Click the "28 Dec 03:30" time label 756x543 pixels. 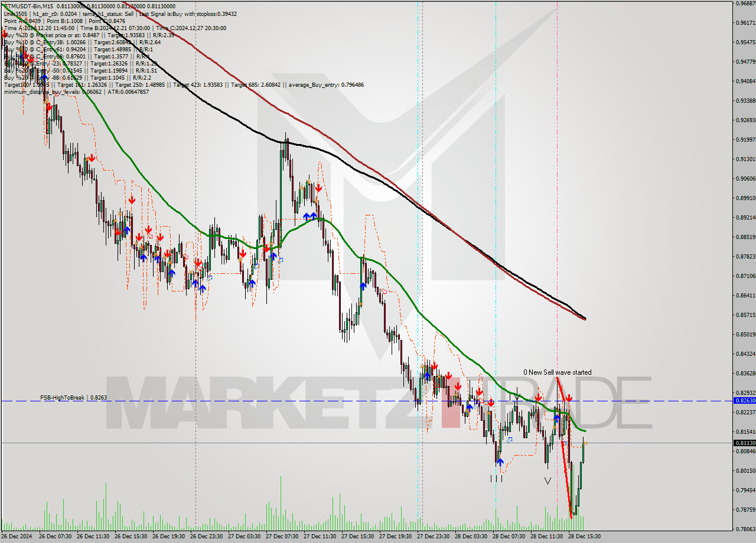[x=471, y=537]
